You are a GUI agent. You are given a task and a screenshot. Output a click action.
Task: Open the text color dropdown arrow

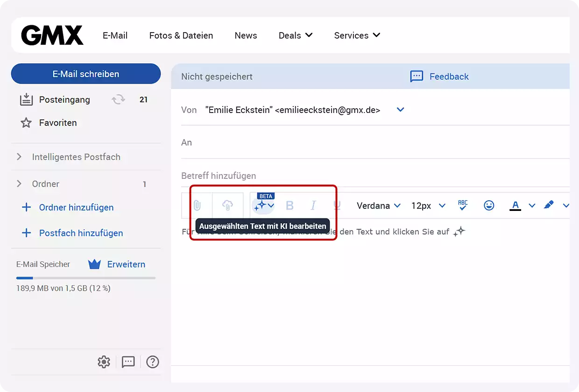click(x=532, y=205)
